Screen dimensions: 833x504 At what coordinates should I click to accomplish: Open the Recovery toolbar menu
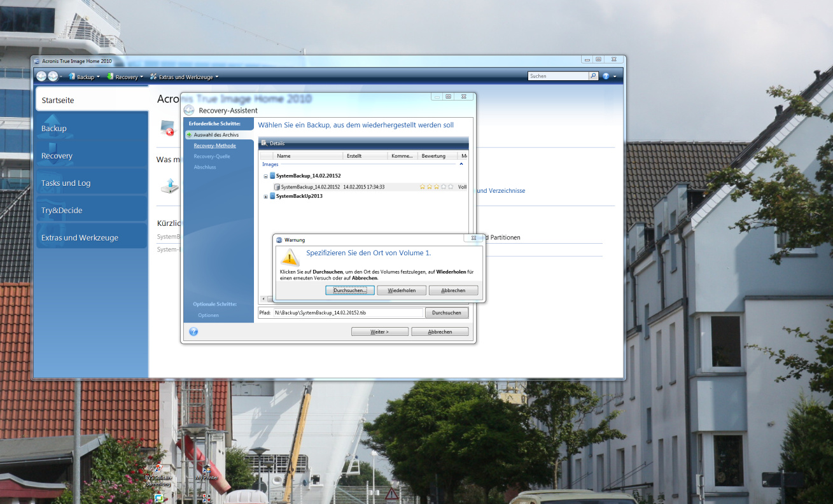tap(125, 76)
